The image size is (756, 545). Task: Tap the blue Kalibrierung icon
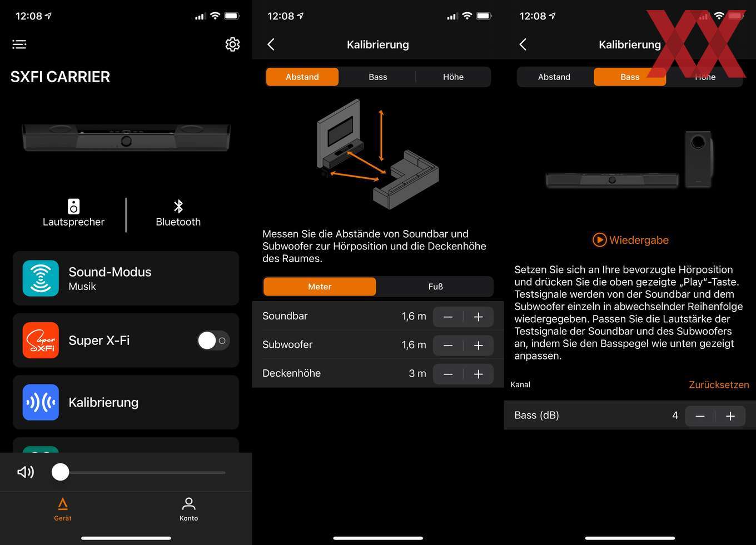[41, 402]
